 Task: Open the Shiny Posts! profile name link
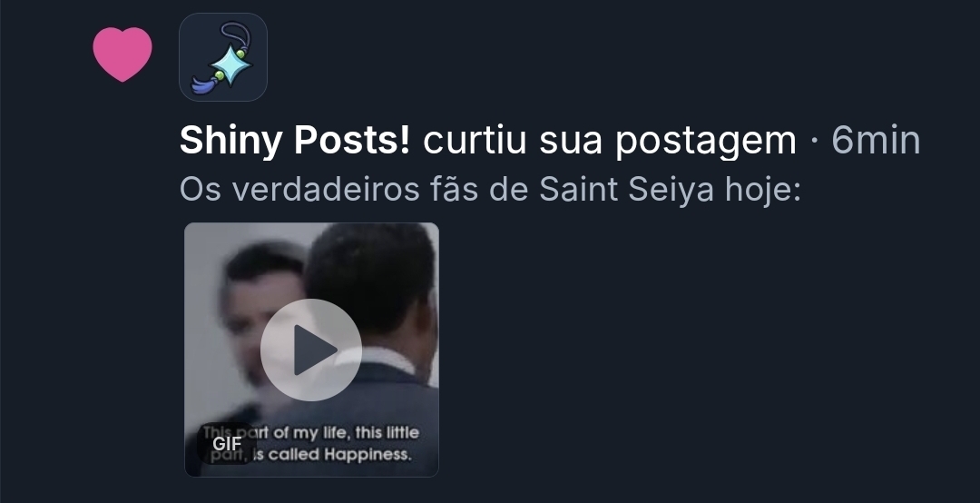(x=295, y=140)
